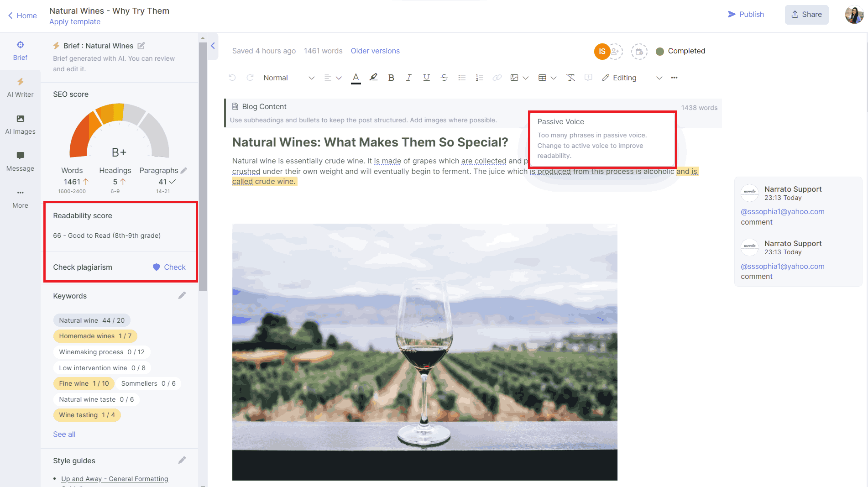Click the Fine wine keyword chip
Image resolution: width=868 pixels, height=487 pixels.
(84, 383)
